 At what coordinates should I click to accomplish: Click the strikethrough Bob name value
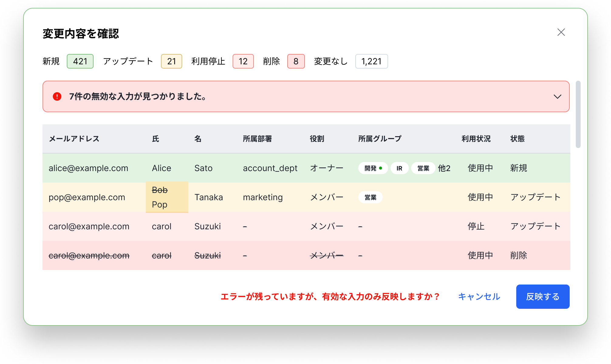pyautogui.click(x=160, y=190)
